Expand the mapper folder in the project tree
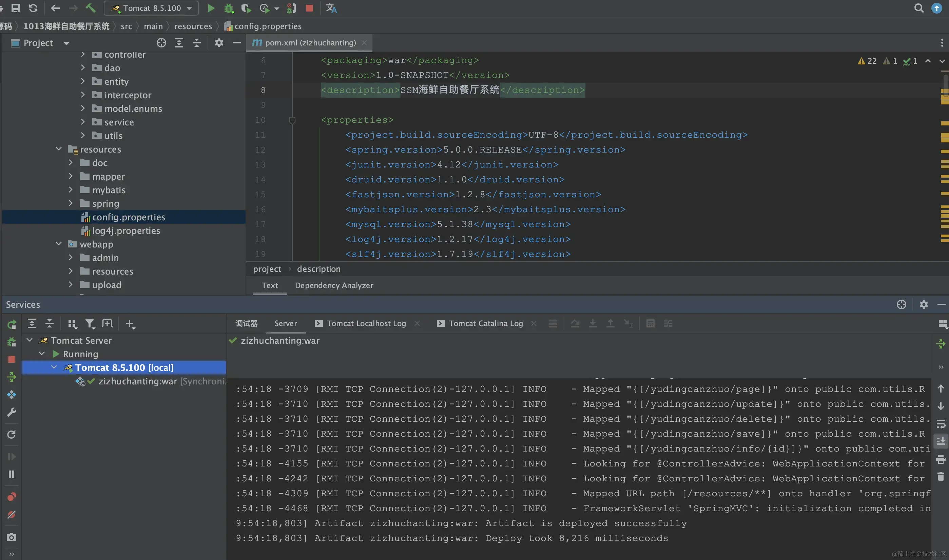The width and height of the screenshot is (949, 560). [x=71, y=176]
